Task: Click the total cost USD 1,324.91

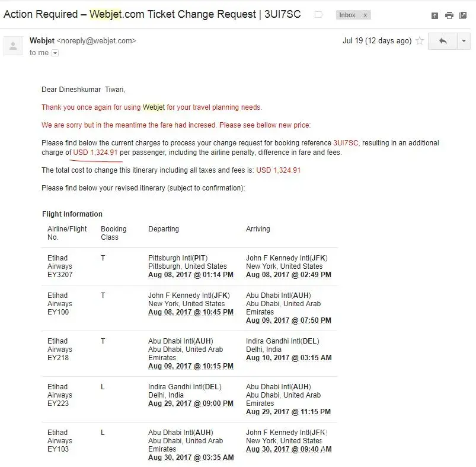Action: pyautogui.click(x=279, y=170)
